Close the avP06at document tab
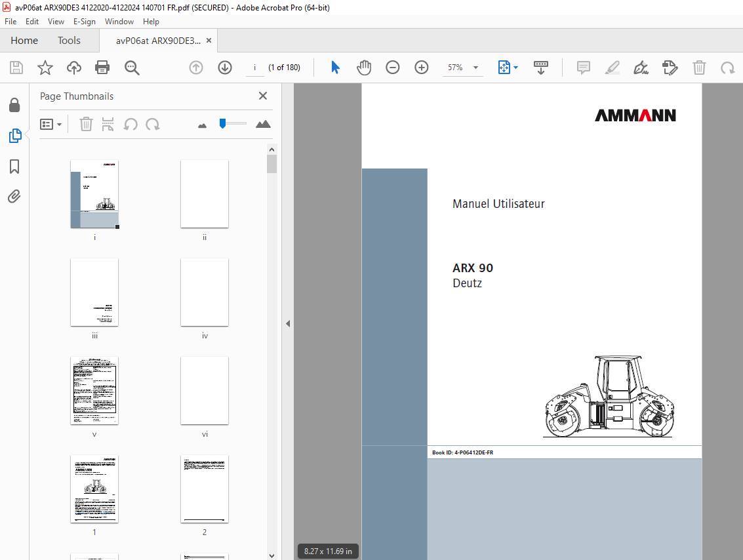Screen dimensions: 743x560 pos(209,41)
